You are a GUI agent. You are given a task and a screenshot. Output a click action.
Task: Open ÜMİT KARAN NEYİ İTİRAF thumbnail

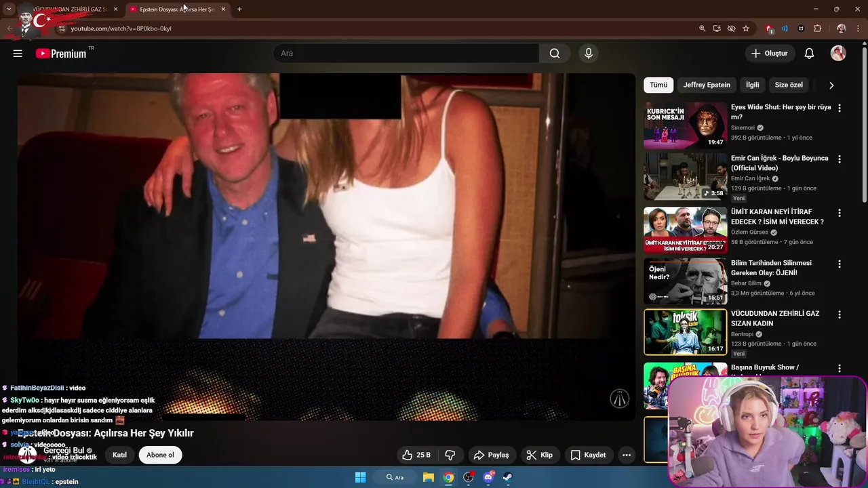(x=685, y=230)
